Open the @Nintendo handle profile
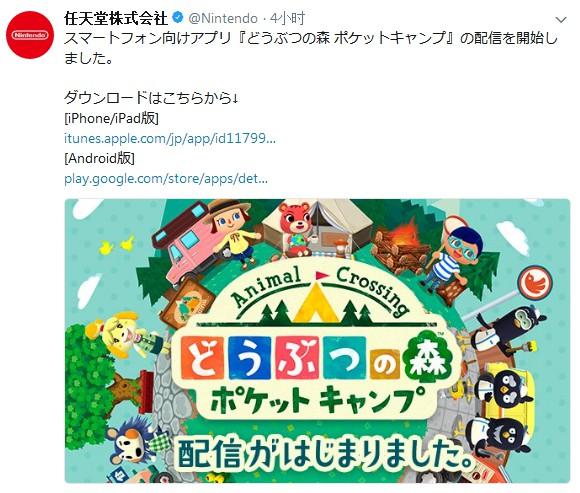Screen dimensions: 580x493 coord(223,18)
